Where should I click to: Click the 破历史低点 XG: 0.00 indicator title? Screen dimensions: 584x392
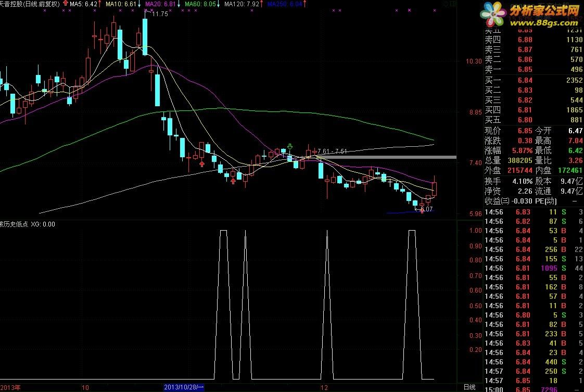tap(28, 224)
